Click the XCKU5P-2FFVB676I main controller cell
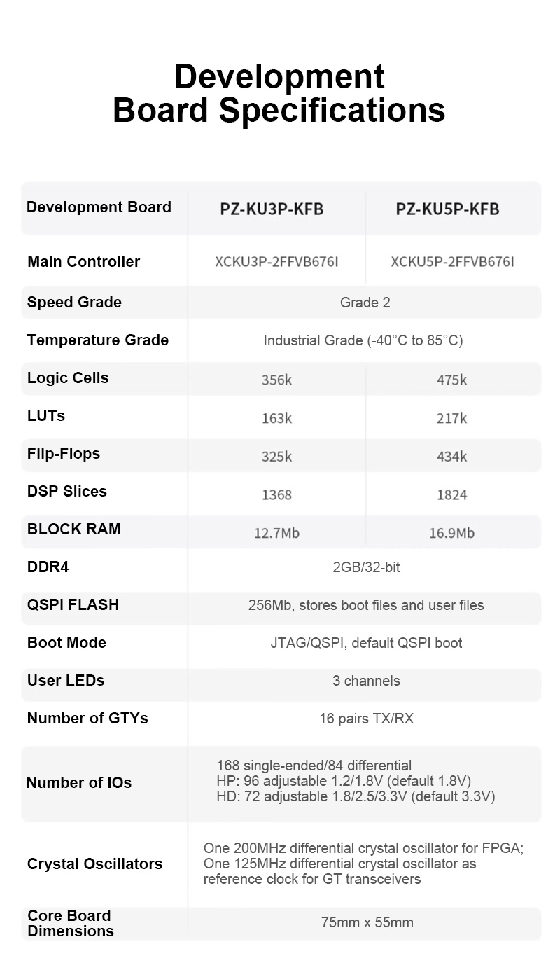This screenshot has width=560, height=956. tap(452, 262)
